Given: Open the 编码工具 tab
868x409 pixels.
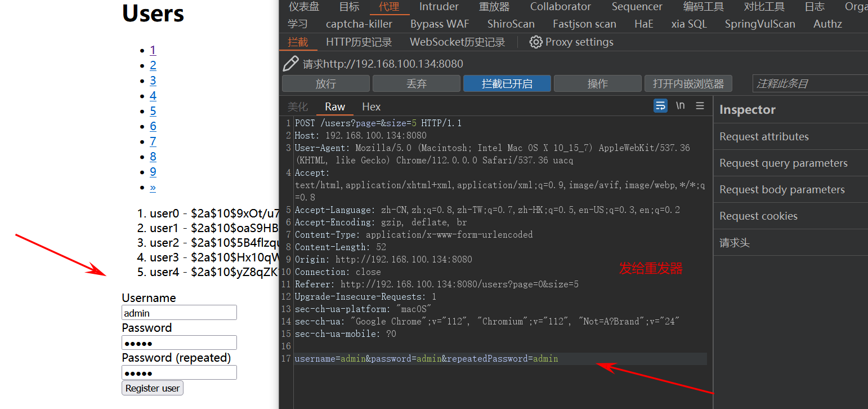Looking at the screenshot, I should coord(704,7).
